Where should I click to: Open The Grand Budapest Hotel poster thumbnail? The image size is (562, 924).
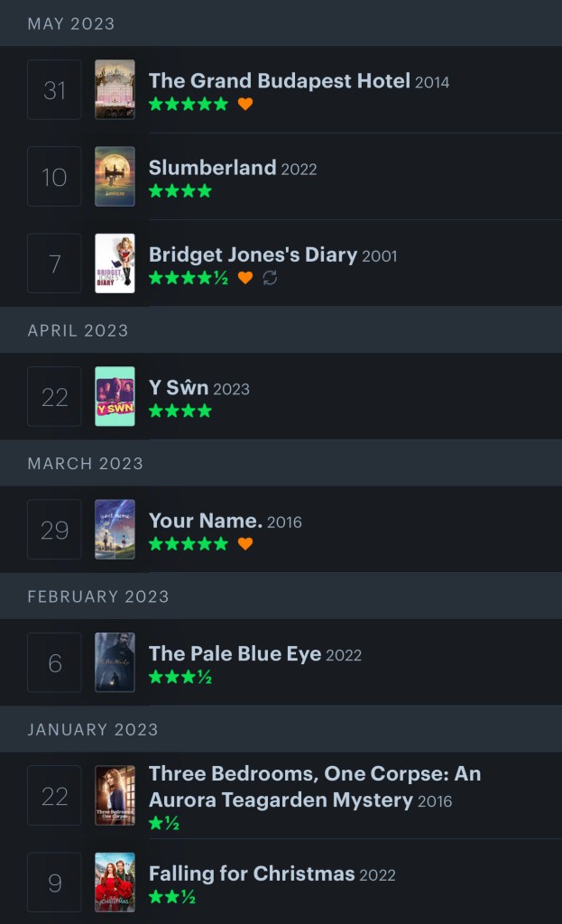point(115,89)
